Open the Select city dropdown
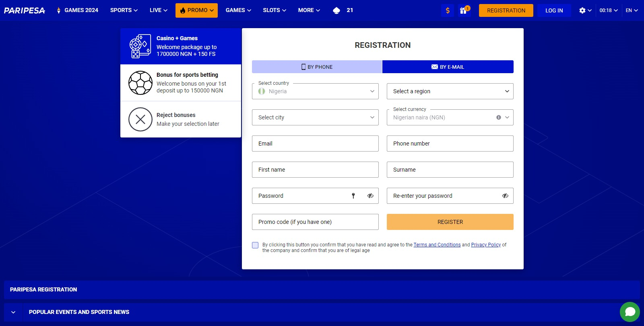The image size is (644, 326). (315, 117)
